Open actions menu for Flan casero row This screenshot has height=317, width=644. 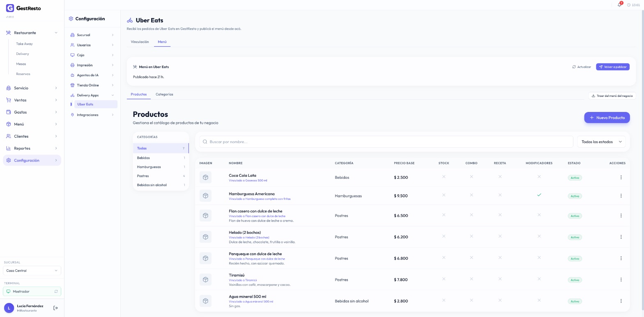(621, 216)
